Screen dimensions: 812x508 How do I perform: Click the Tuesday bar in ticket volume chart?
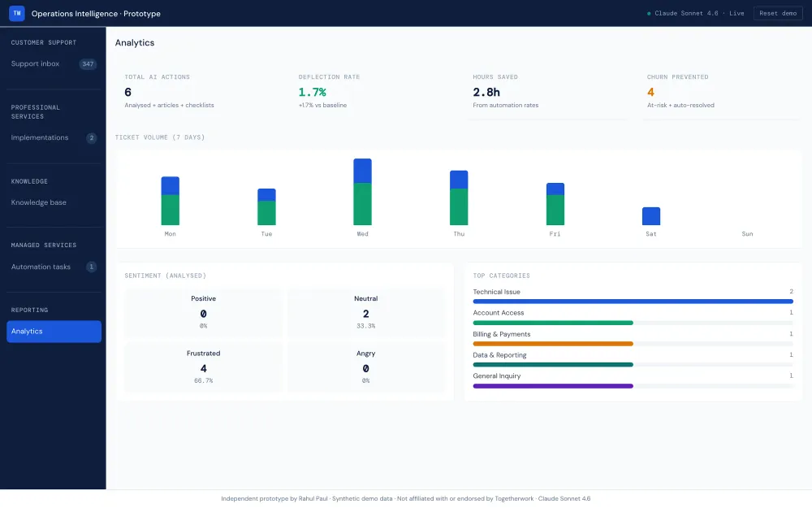tap(266, 206)
